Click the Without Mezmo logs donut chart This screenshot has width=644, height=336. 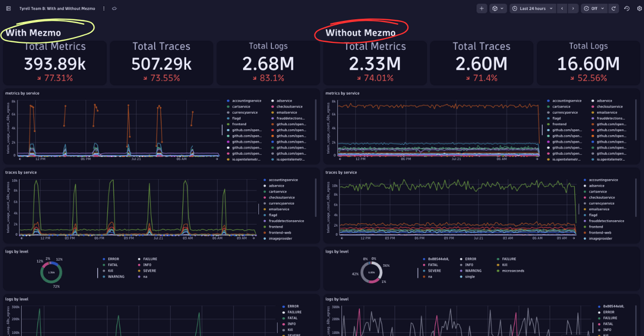point(371,272)
